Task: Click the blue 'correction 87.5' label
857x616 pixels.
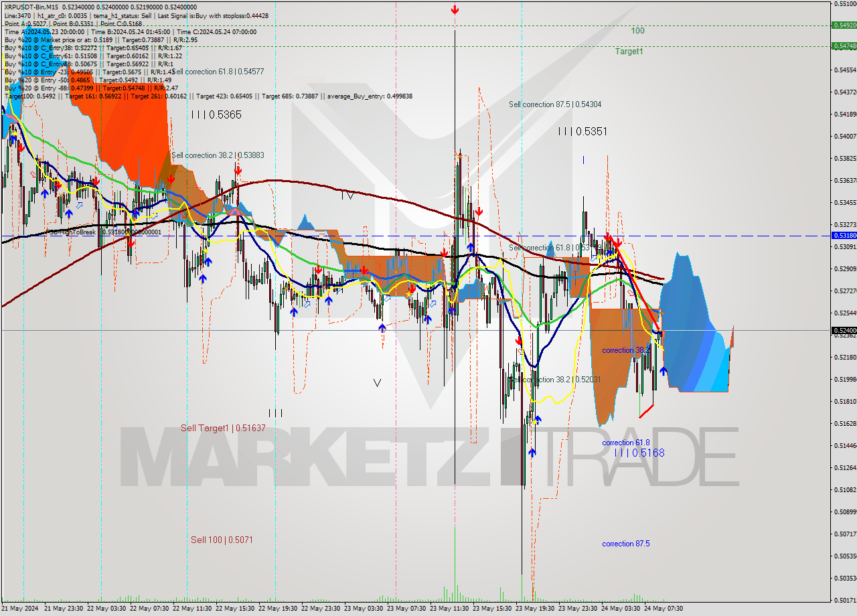Action: pyautogui.click(x=626, y=544)
